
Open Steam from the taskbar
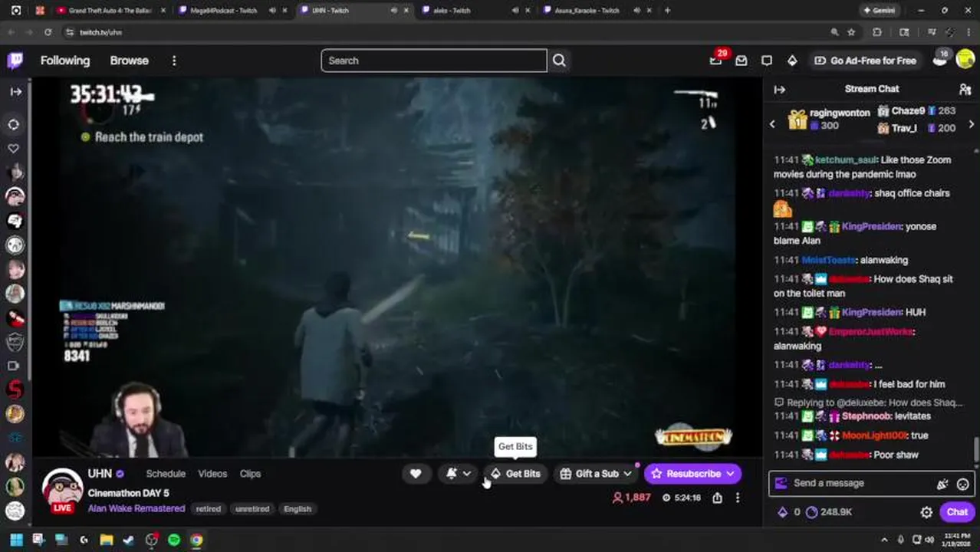[x=129, y=540]
